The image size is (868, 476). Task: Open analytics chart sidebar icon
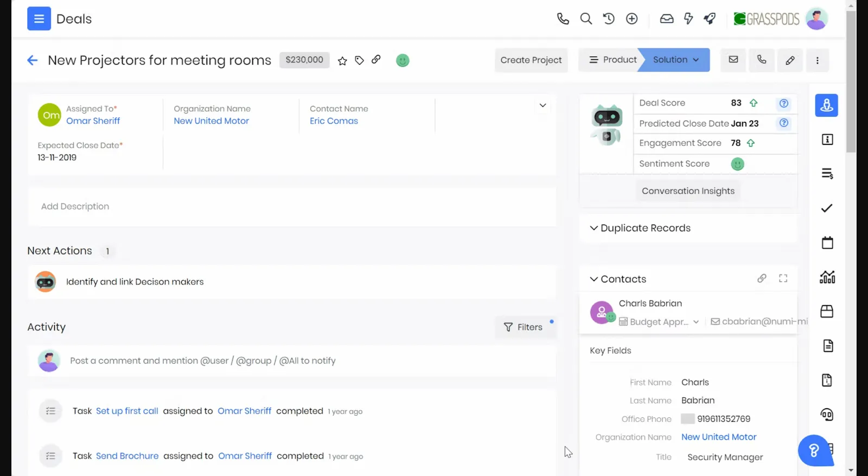[x=827, y=277]
